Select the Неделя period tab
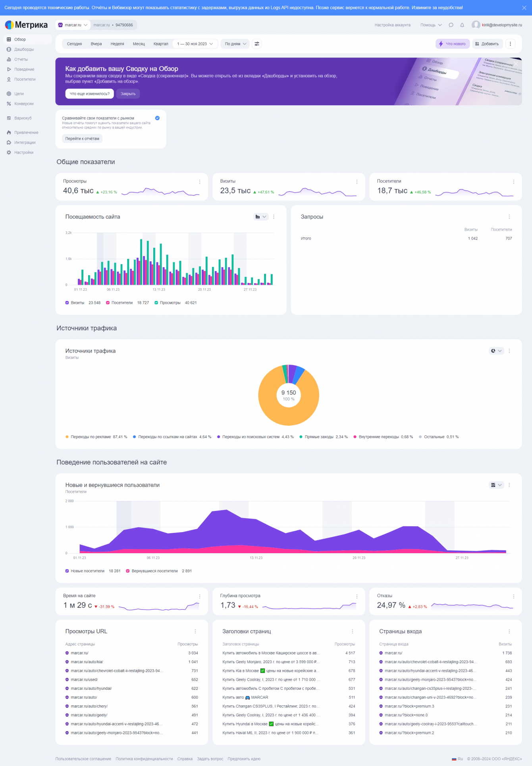 coord(117,44)
